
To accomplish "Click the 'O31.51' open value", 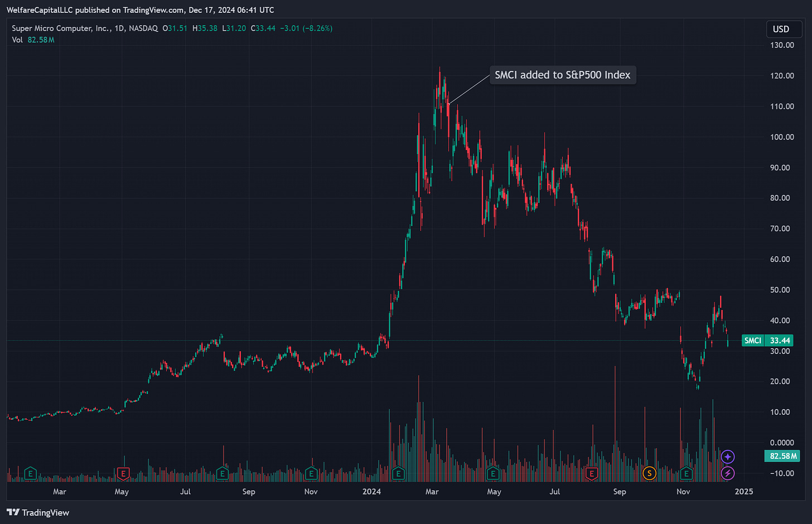I will pos(175,28).
